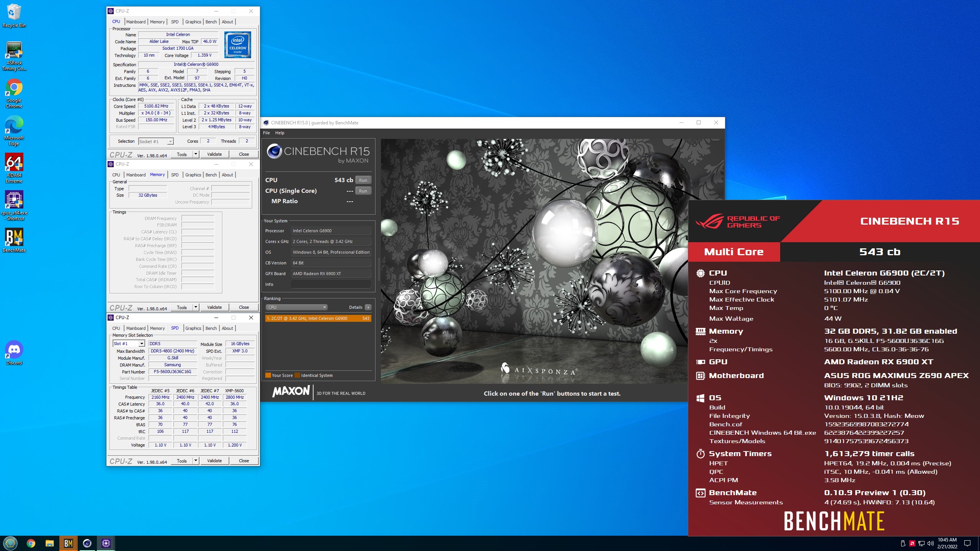Open the Microsoft Edge desktop shortcut
The width and height of the screenshot is (980, 551).
pos(14,132)
